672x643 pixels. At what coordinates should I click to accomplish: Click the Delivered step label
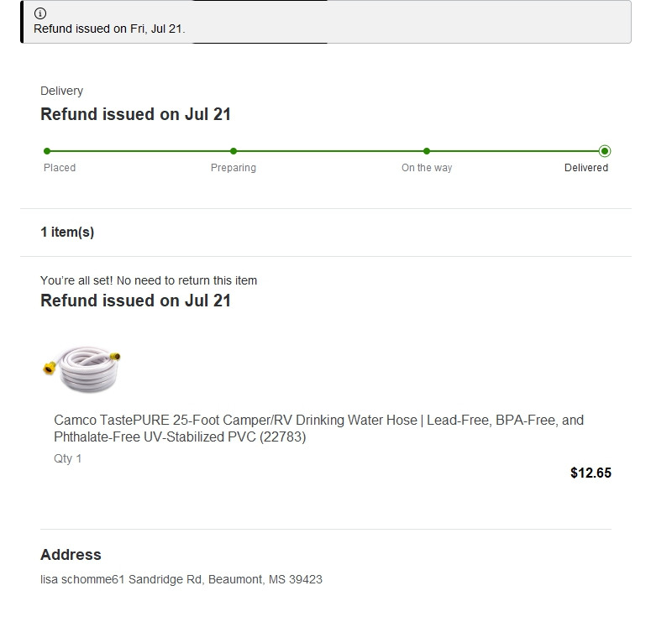click(586, 168)
